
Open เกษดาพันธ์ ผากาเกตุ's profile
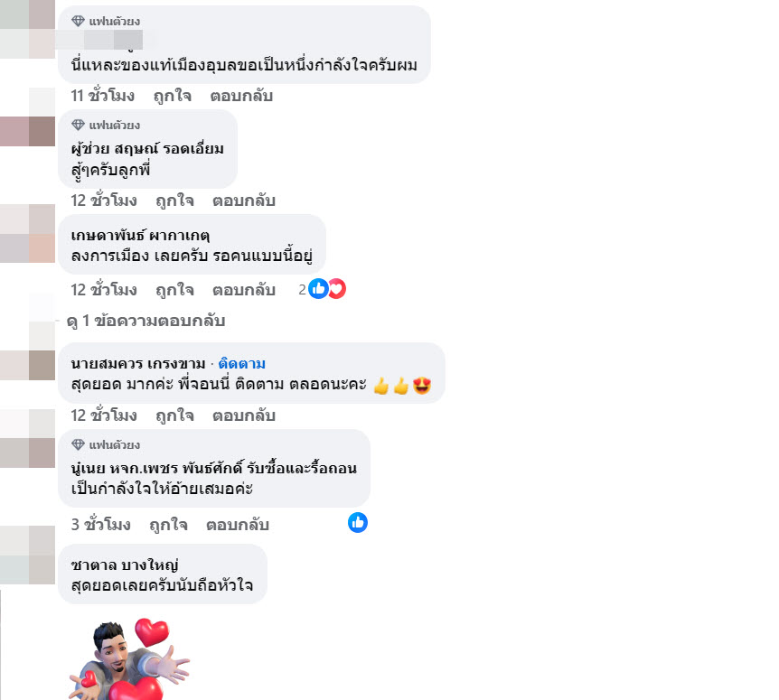(141, 236)
